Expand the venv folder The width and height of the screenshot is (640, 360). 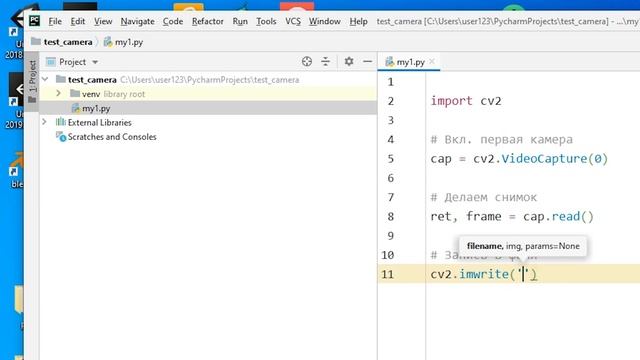(x=58, y=93)
